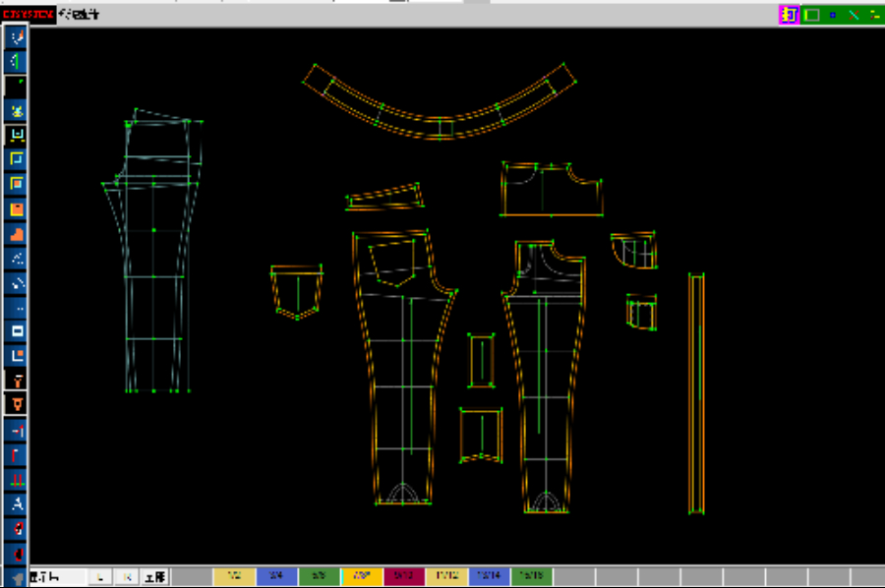The height and width of the screenshot is (588, 885).
Task: Click the magenta-highlighted icon in top-right toolbar
Action: tap(788, 15)
